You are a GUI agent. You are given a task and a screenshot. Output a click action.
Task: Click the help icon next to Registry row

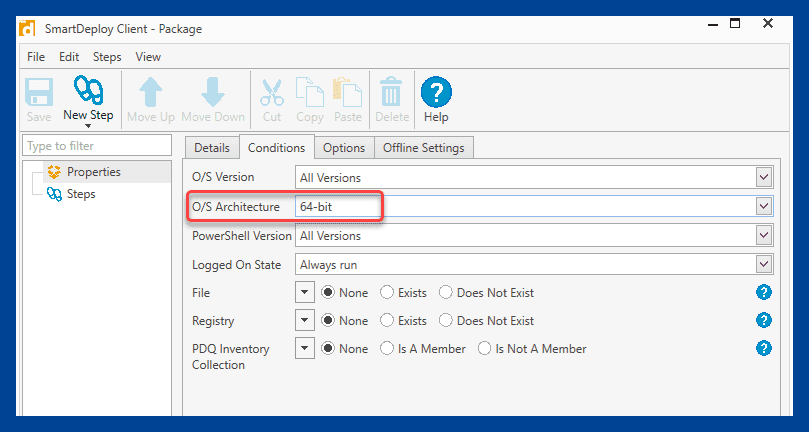(x=764, y=320)
